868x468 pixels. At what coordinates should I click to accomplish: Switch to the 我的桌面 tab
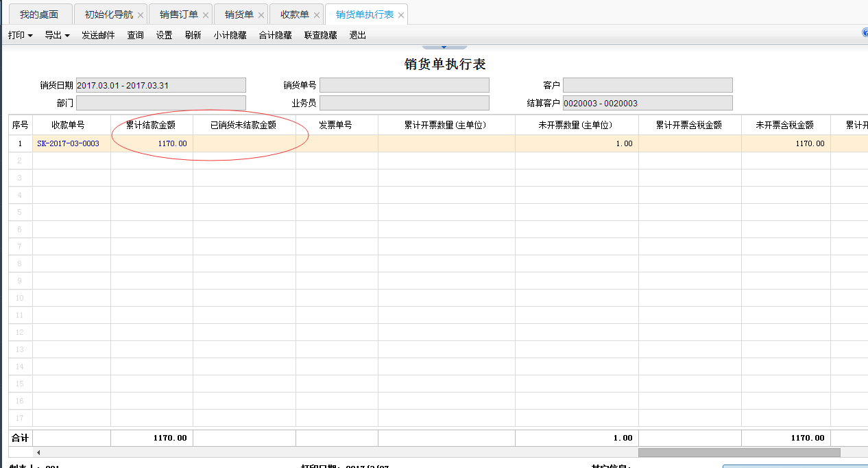[x=38, y=14]
